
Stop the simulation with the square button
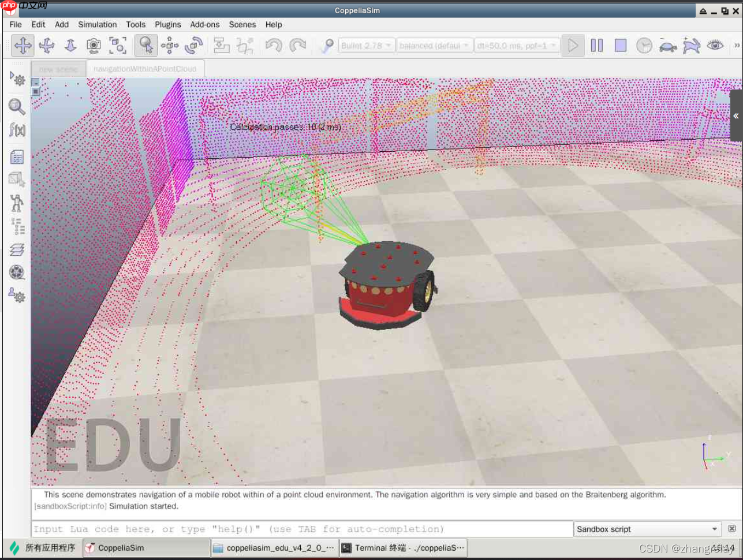pos(620,46)
